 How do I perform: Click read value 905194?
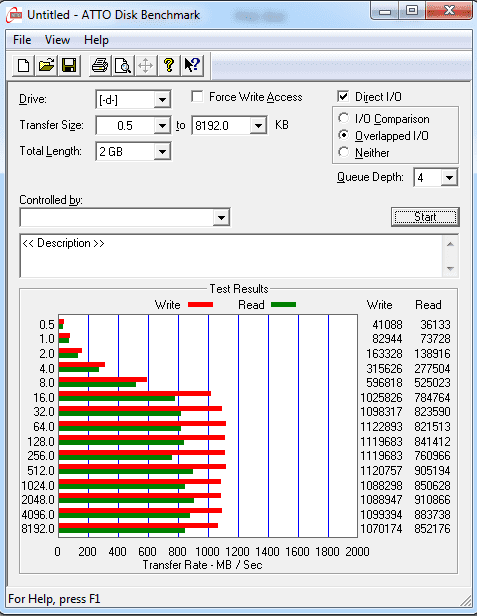[x=432, y=471]
